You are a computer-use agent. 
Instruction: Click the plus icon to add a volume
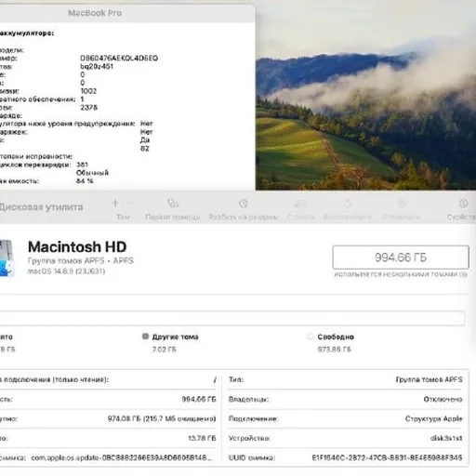(x=115, y=204)
